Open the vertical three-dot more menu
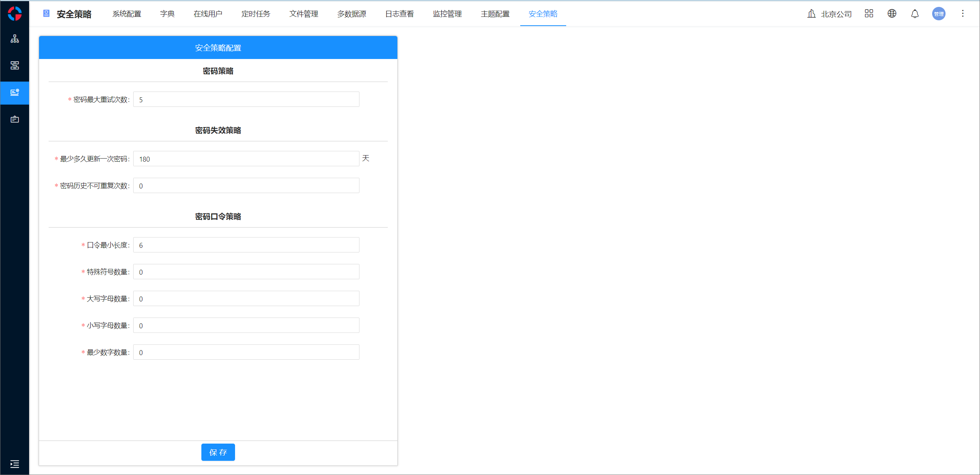 (962, 14)
